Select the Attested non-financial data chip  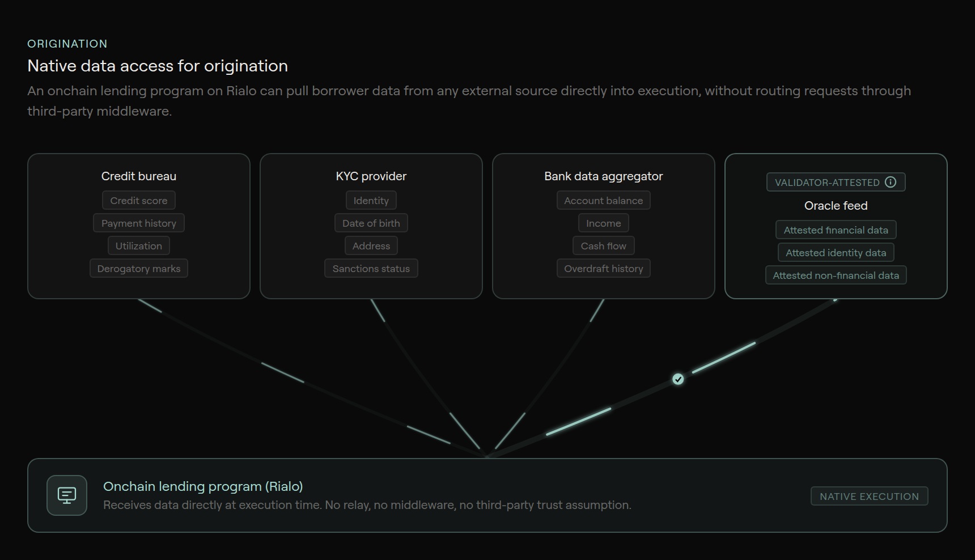pyautogui.click(x=836, y=275)
